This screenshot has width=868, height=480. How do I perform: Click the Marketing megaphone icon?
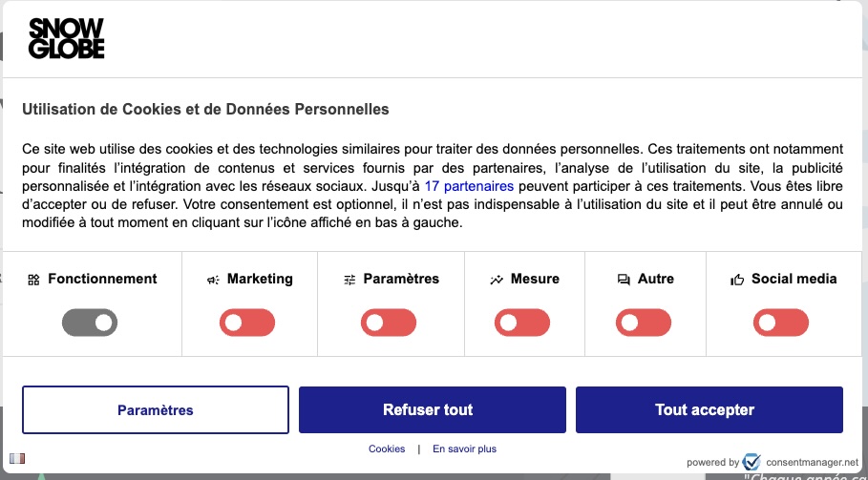(x=213, y=281)
